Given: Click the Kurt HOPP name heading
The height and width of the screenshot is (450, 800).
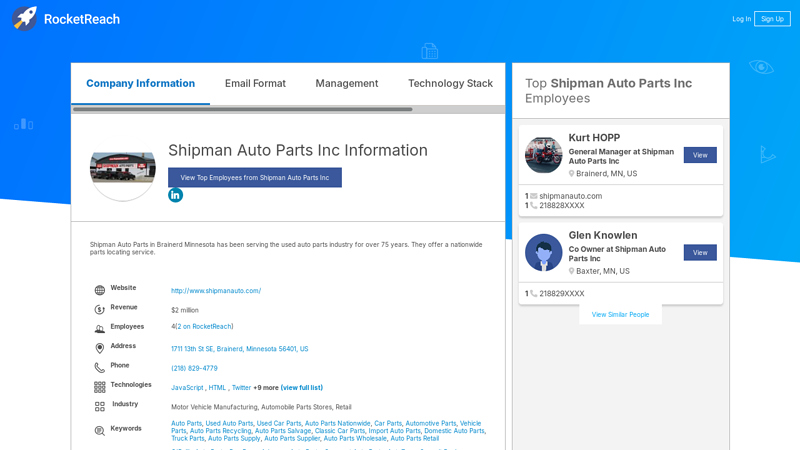Looking at the screenshot, I should 594,138.
